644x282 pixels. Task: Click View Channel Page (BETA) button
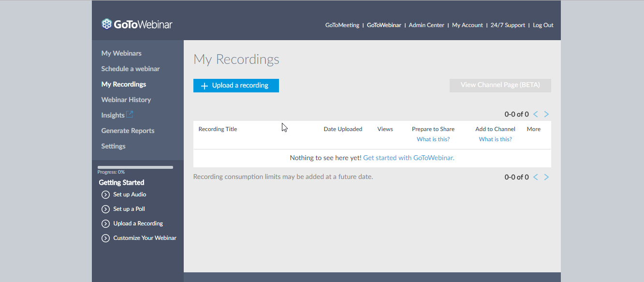[500, 85]
